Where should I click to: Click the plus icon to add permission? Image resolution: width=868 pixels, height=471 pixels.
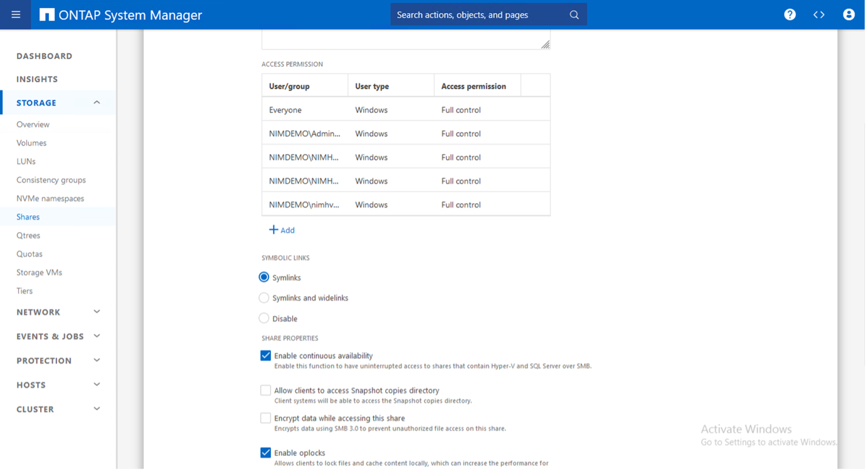click(273, 230)
